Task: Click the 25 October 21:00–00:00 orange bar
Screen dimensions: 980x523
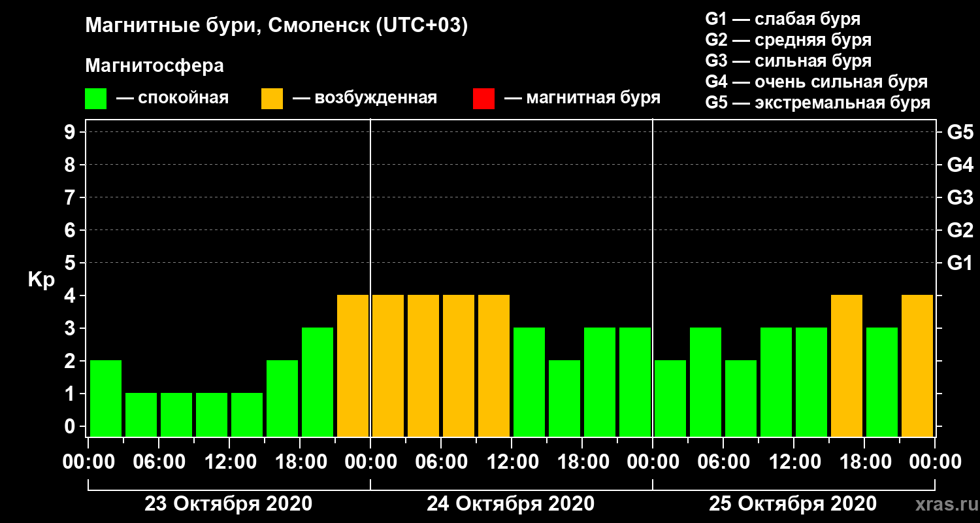Action: (917, 365)
